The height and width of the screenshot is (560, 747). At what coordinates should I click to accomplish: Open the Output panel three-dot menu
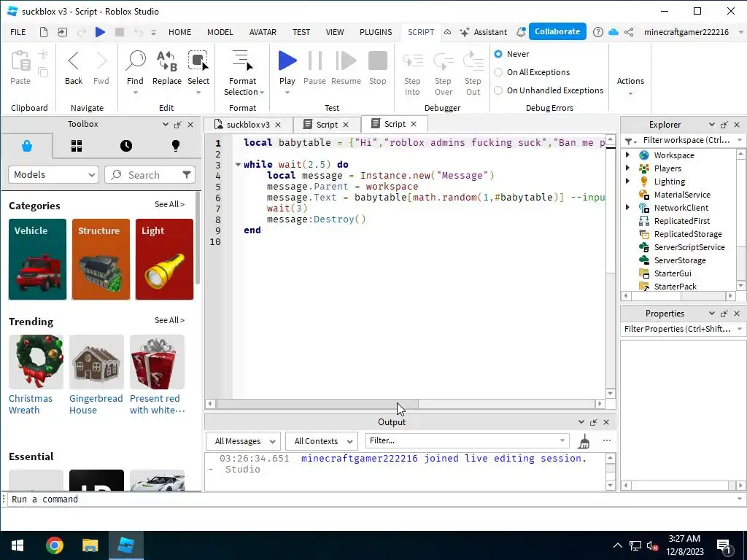point(606,440)
